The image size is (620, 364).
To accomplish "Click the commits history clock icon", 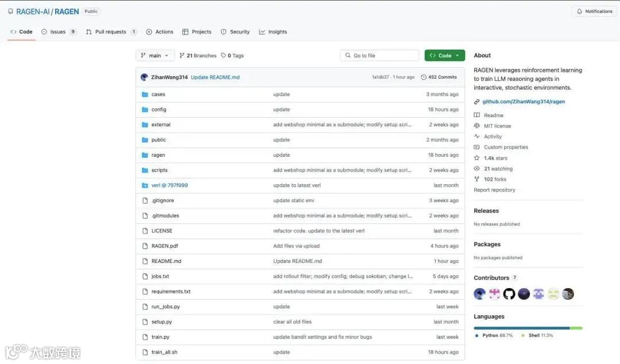I will (x=424, y=77).
